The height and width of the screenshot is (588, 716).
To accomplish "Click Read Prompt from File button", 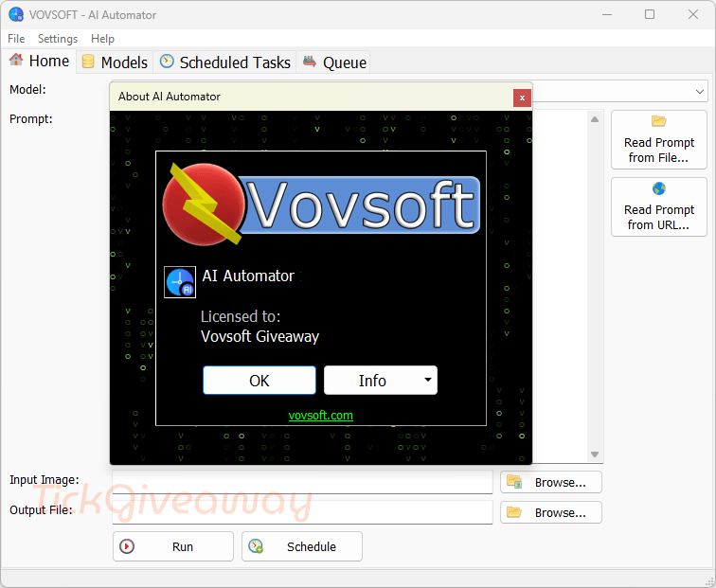I will coord(659,140).
